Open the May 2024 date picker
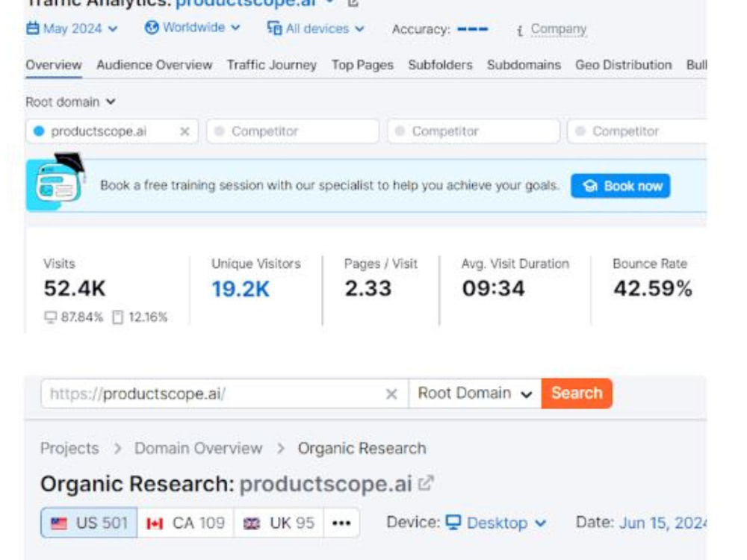This screenshot has width=747, height=560. pos(72,28)
